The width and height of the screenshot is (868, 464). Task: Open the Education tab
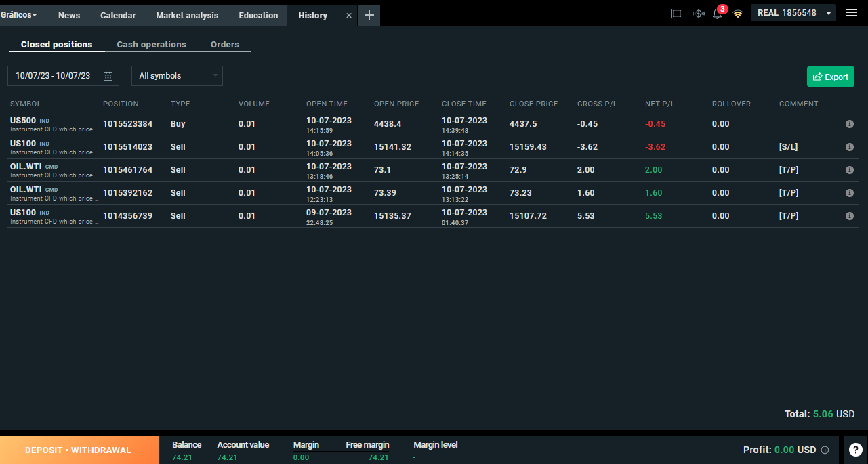[258, 15]
